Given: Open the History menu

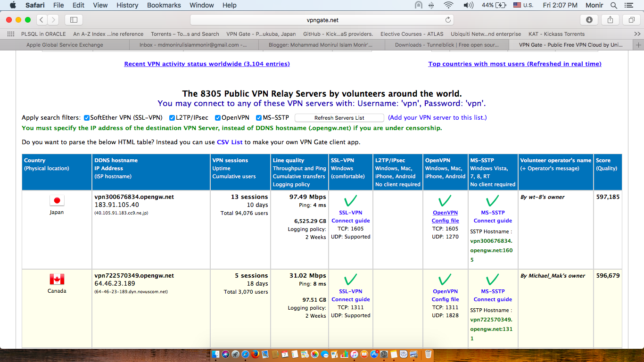Looking at the screenshot, I should click(127, 5).
